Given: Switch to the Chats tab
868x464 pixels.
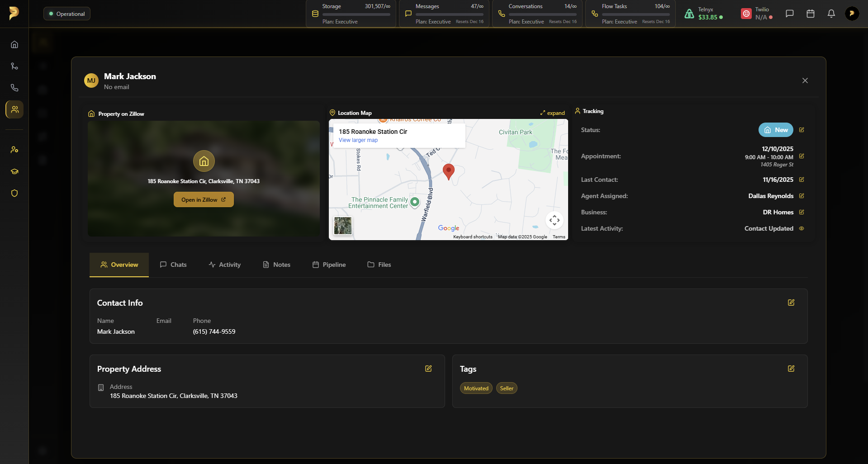Looking at the screenshot, I should [173, 265].
